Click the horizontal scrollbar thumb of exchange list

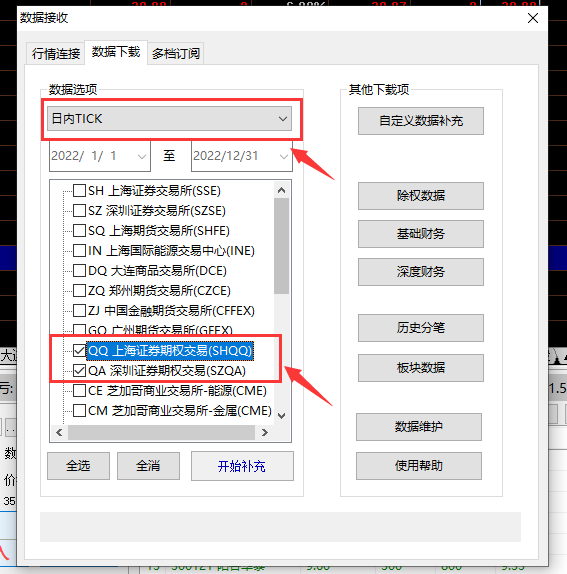[161, 433]
